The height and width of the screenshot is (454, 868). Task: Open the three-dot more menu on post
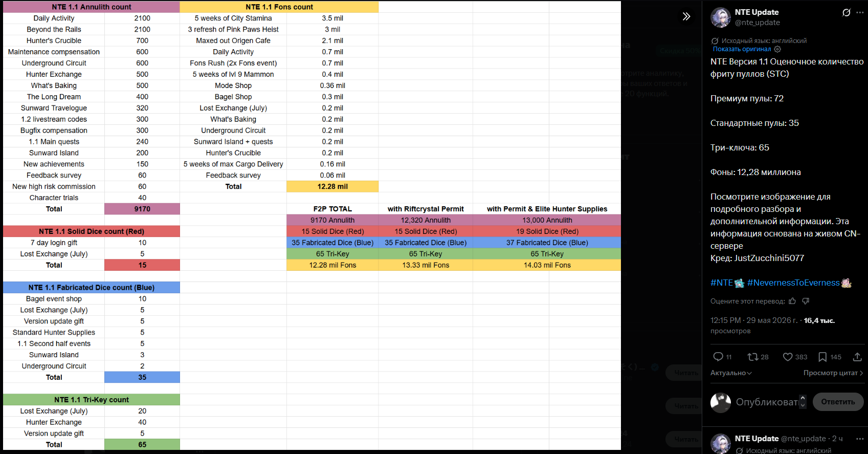coord(860,12)
